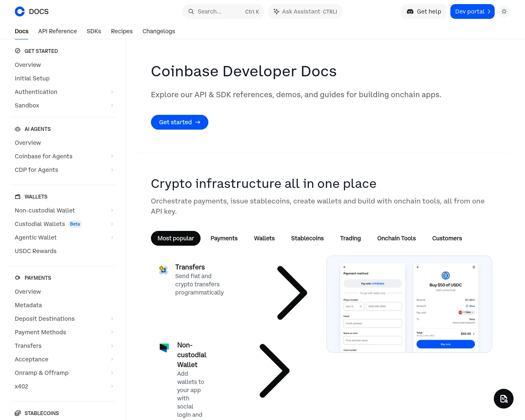Click the Non-custodial Wallet card icon

coord(164,348)
